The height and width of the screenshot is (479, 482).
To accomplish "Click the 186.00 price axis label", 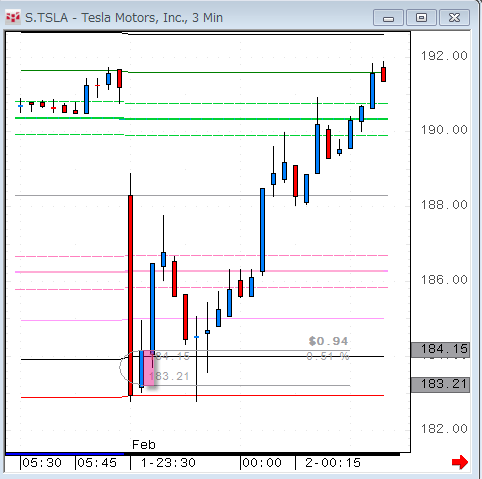I will click(444, 279).
